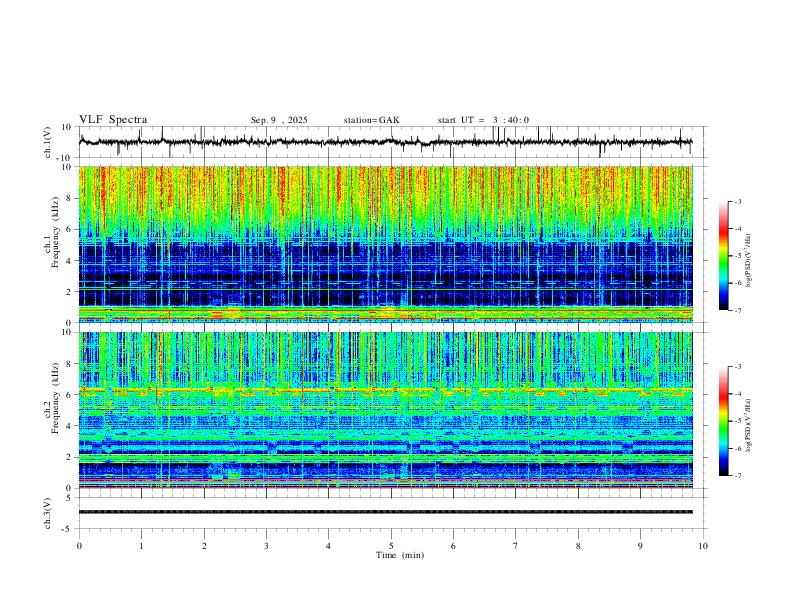Click the yellow-red band near 6 kHz in ch.2
This screenshot has width=792, height=612.
[x=385, y=391]
